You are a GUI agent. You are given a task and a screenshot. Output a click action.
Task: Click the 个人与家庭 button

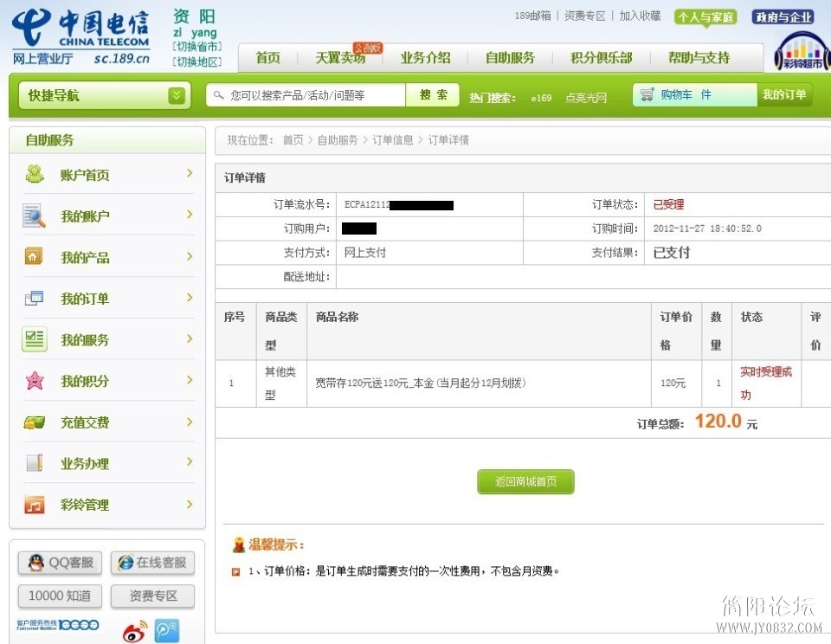point(705,17)
